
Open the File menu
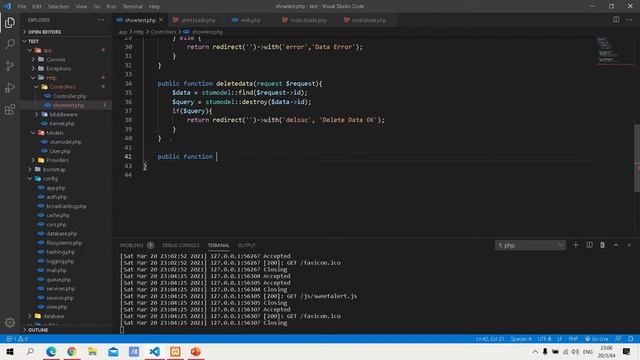(x=22, y=7)
